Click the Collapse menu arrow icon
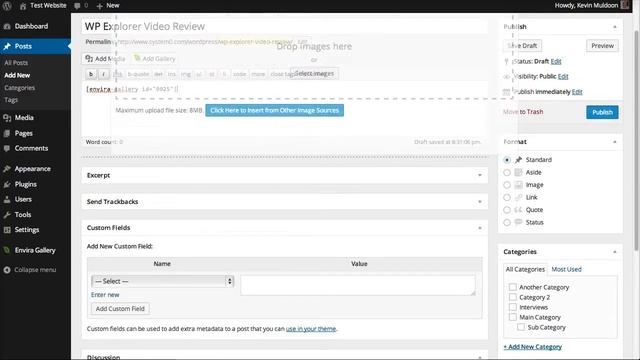 7,270
